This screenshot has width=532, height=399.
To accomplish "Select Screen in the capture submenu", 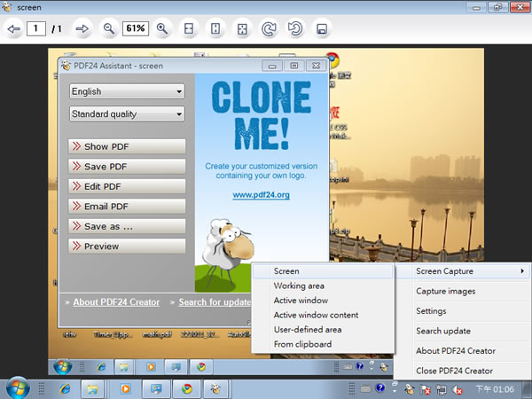I will (323, 271).
